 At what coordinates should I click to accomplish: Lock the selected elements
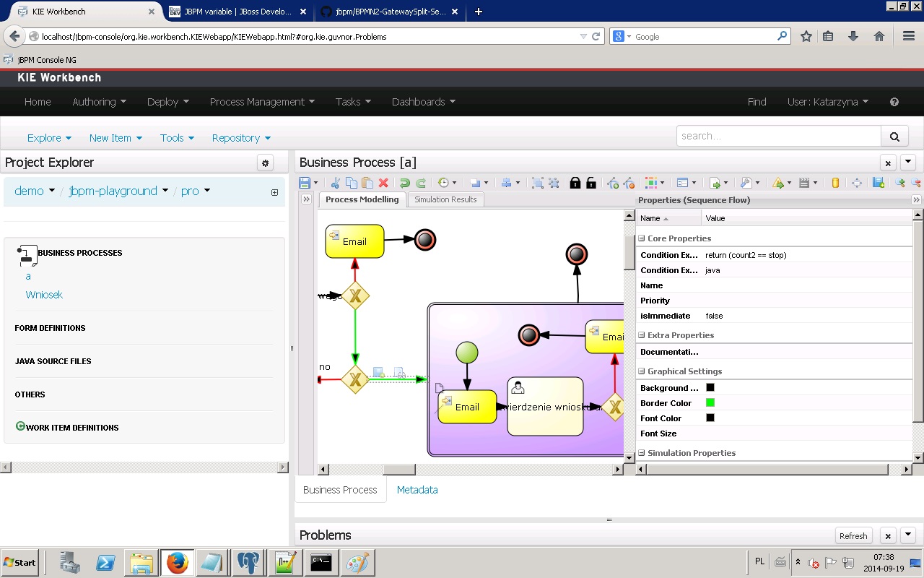575,183
